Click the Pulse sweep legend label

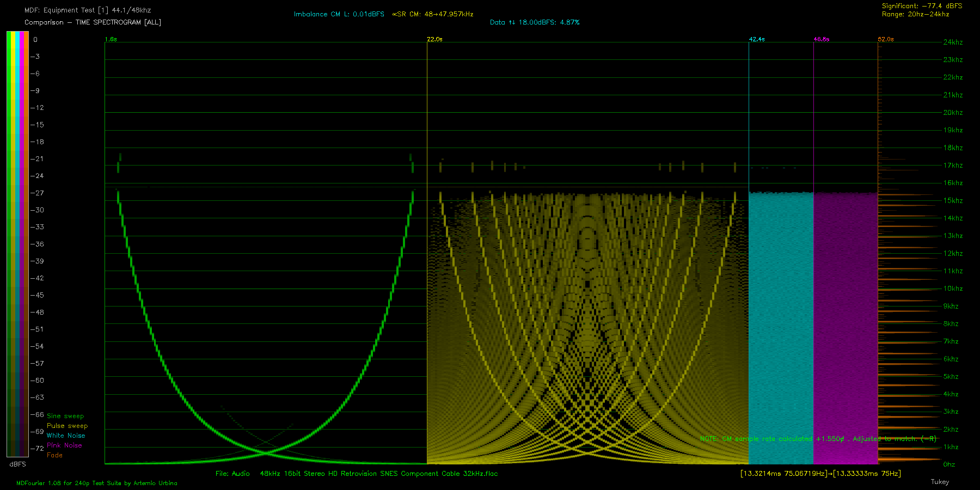pyautogui.click(x=67, y=426)
